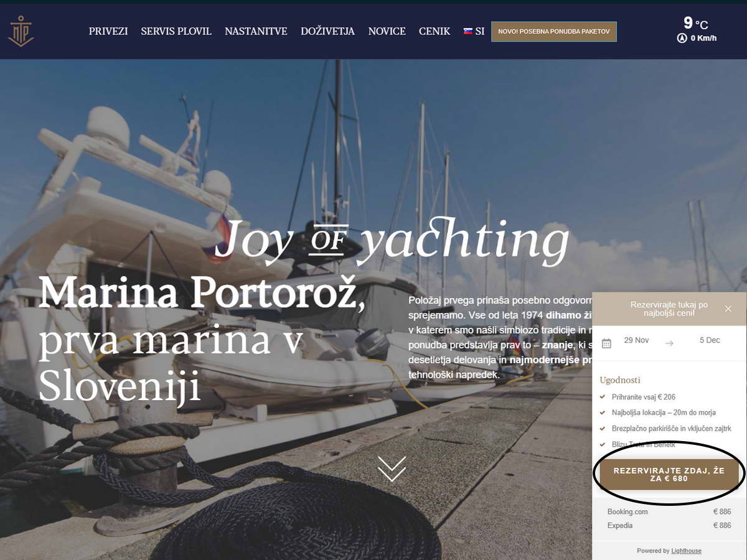747x560 pixels.
Task: Open the Privezi menu
Action: (108, 31)
